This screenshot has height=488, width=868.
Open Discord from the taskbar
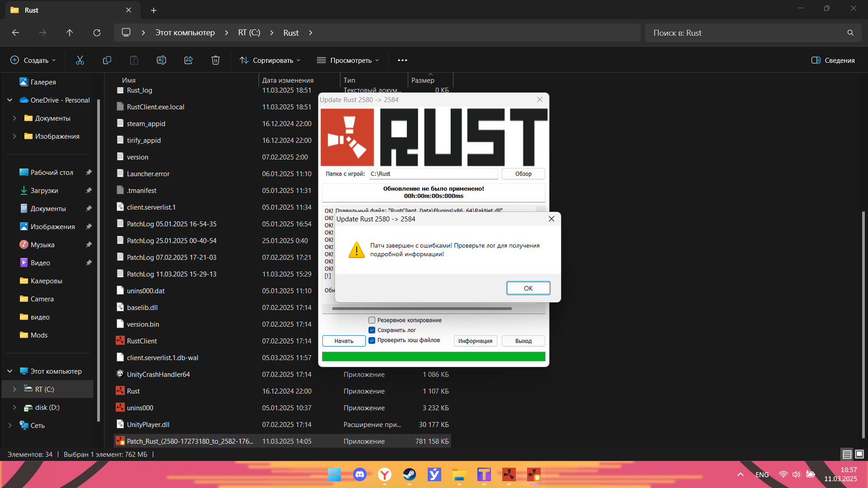(x=360, y=474)
